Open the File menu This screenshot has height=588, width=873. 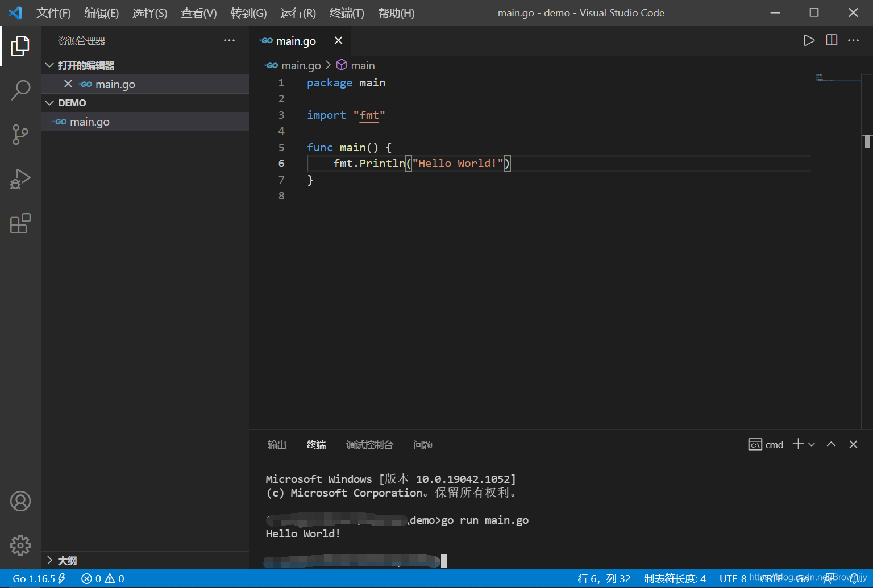click(53, 12)
